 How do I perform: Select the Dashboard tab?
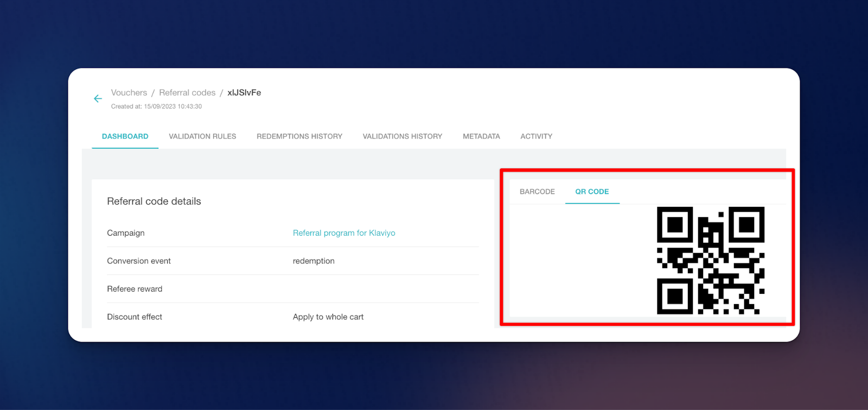(125, 136)
